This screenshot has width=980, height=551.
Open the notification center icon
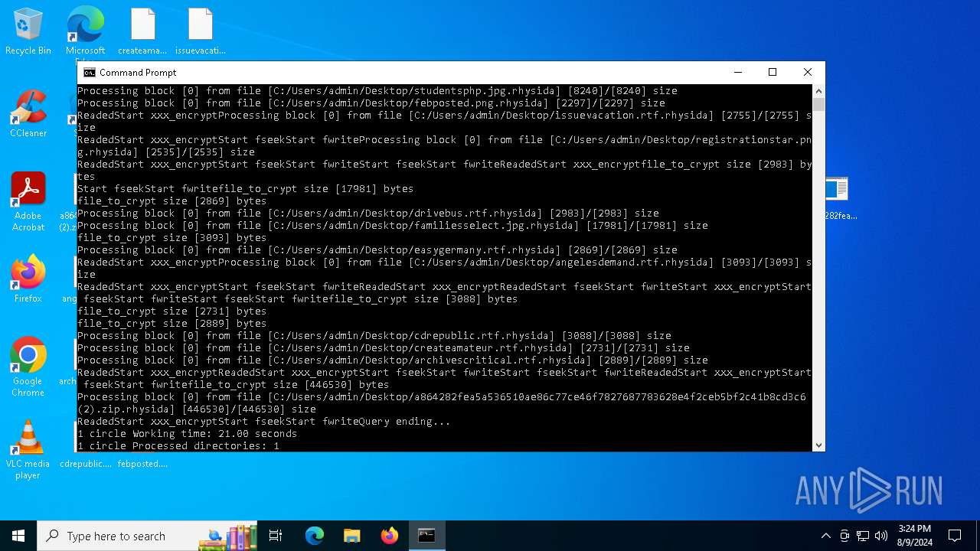tap(955, 536)
